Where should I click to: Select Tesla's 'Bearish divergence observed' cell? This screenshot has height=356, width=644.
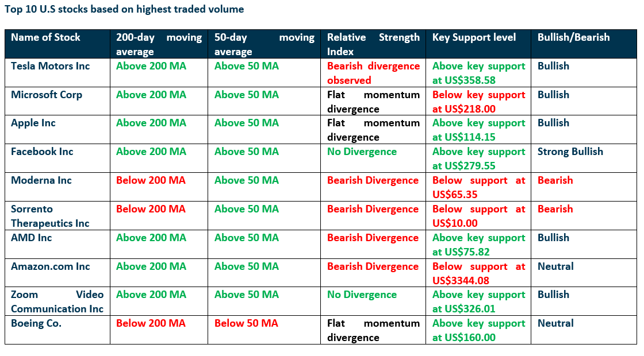point(373,73)
